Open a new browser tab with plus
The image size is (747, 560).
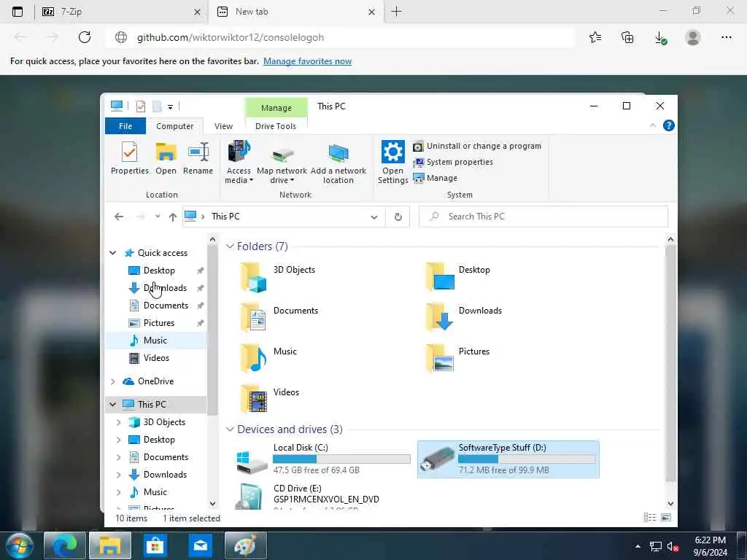pyautogui.click(x=396, y=12)
